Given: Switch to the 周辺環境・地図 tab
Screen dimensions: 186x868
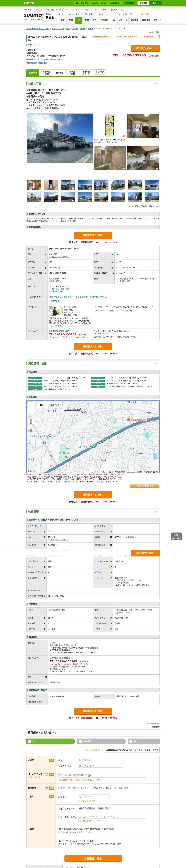Looking at the screenshot, I should pos(46,73).
